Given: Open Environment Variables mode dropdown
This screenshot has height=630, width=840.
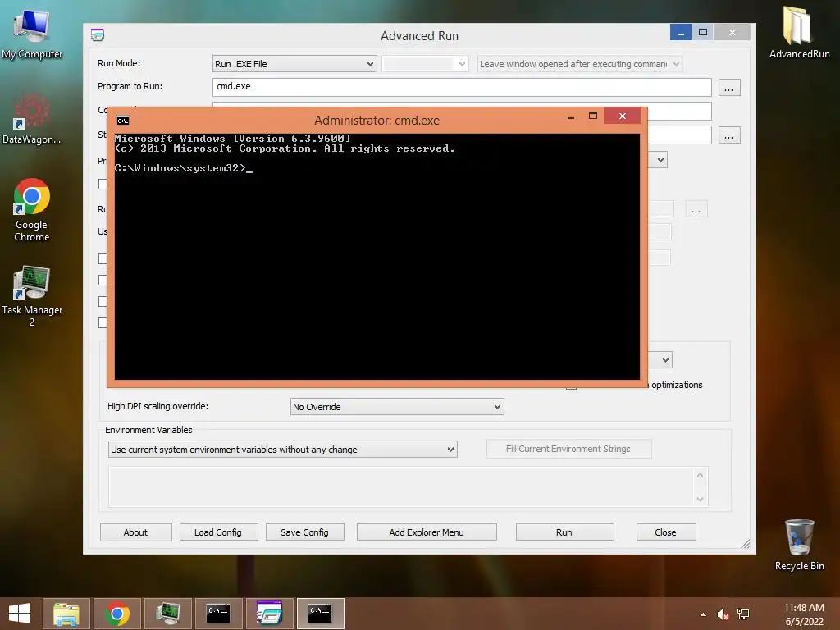Looking at the screenshot, I should (282, 450).
